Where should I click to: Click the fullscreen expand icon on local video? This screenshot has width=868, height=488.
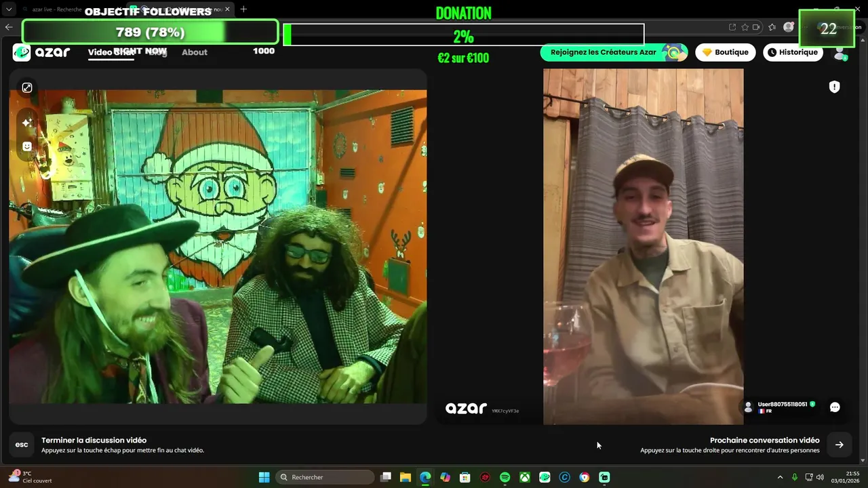coord(27,87)
